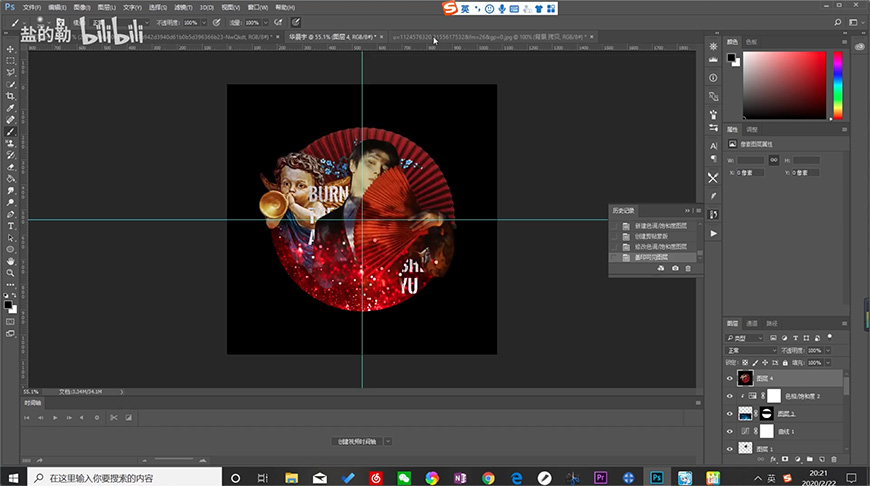The height and width of the screenshot is (486, 870).
Task: Toggle Quick Mask mode in toolbox
Action: tap(10, 322)
